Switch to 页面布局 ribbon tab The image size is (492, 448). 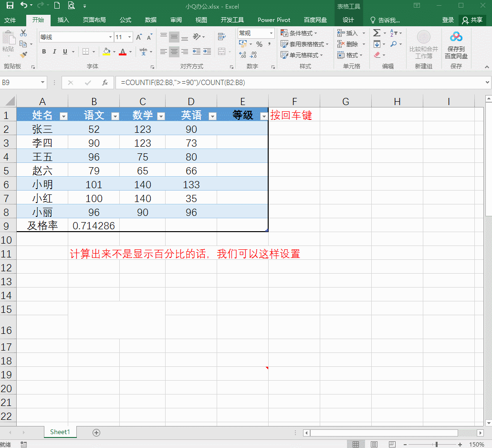pyautogui.click(x=94, y=20)
